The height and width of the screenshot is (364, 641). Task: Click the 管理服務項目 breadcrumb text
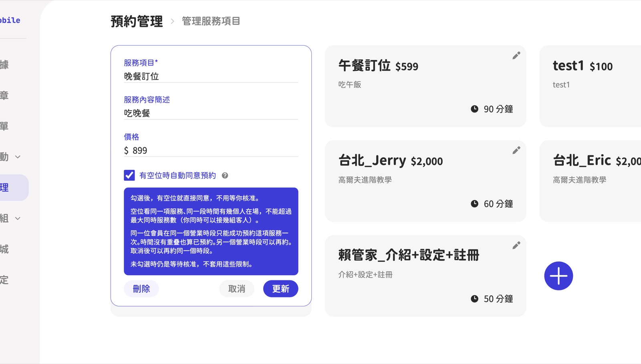pyautogui.click(x=211, y=21)
